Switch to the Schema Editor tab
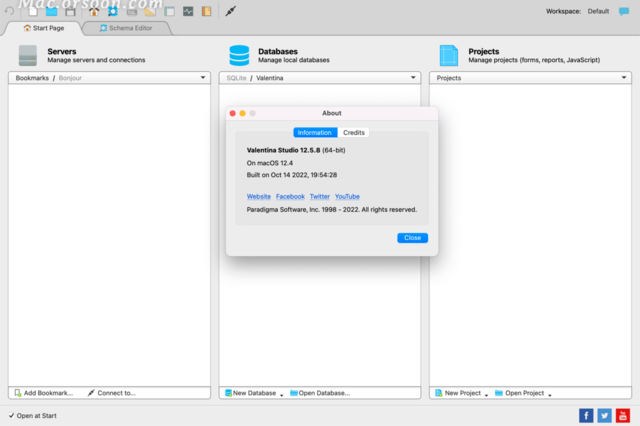This screenshot has width=640, height=426. [x=127, y=28]
